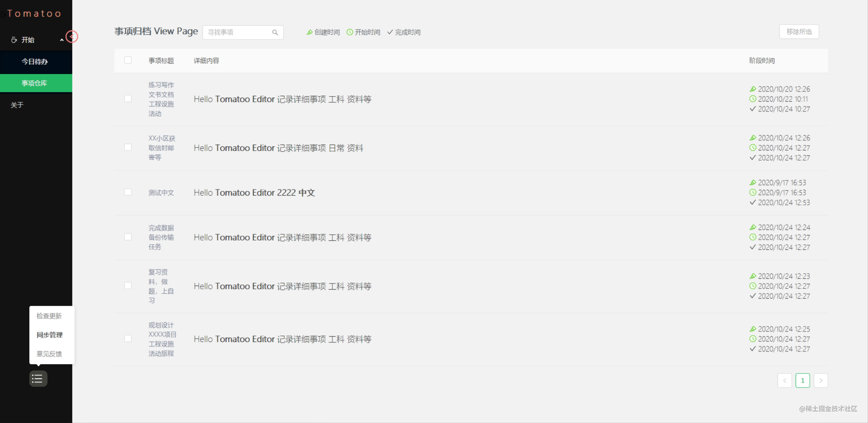
Task: Click the 移除所选 button
Action: [x=799, y=32]
